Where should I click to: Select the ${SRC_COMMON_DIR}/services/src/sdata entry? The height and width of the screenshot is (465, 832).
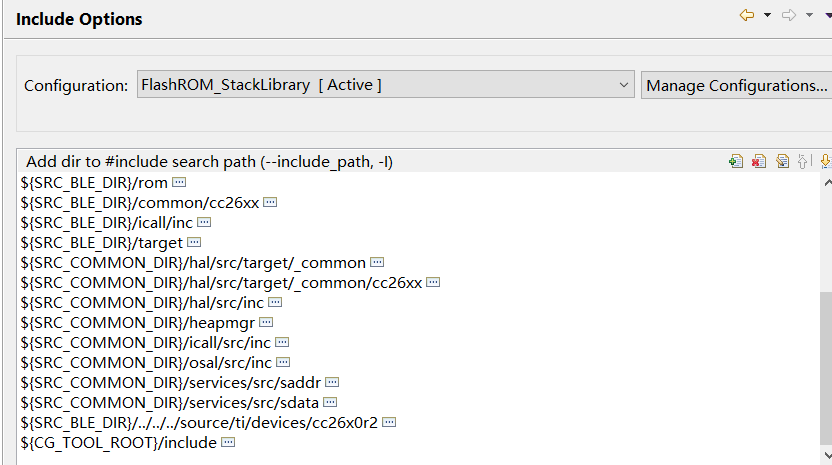point(170,402)
